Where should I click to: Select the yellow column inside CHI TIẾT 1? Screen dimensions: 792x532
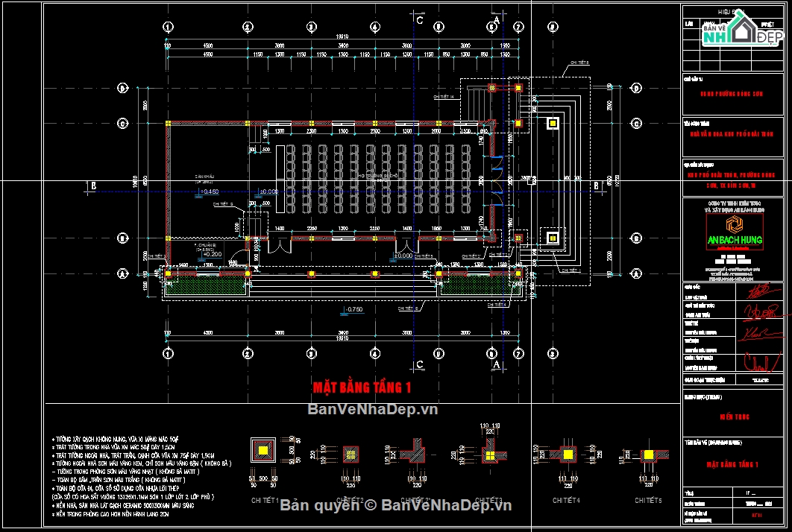[263, 450]
